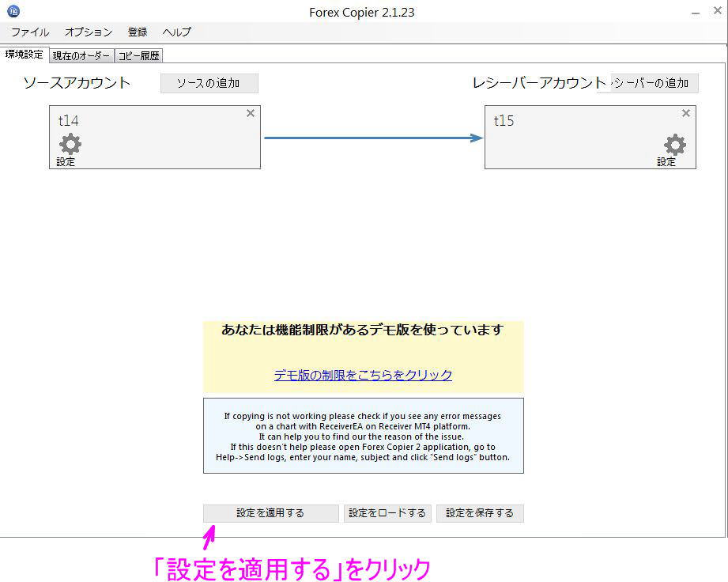This screenshot has height=582, width=728.
Task: Remove source account t14 using its × icon
Action: click(x=251, y=113)
